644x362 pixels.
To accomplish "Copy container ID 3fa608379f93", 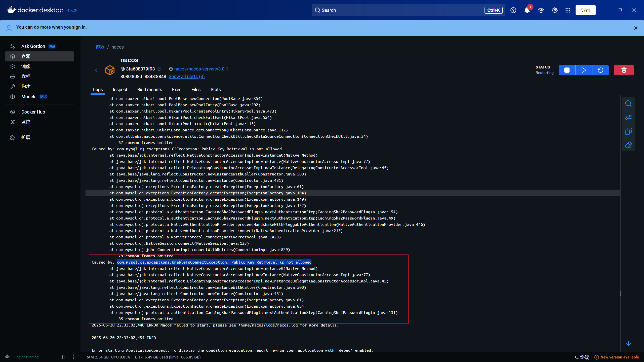I will (159, 69).
